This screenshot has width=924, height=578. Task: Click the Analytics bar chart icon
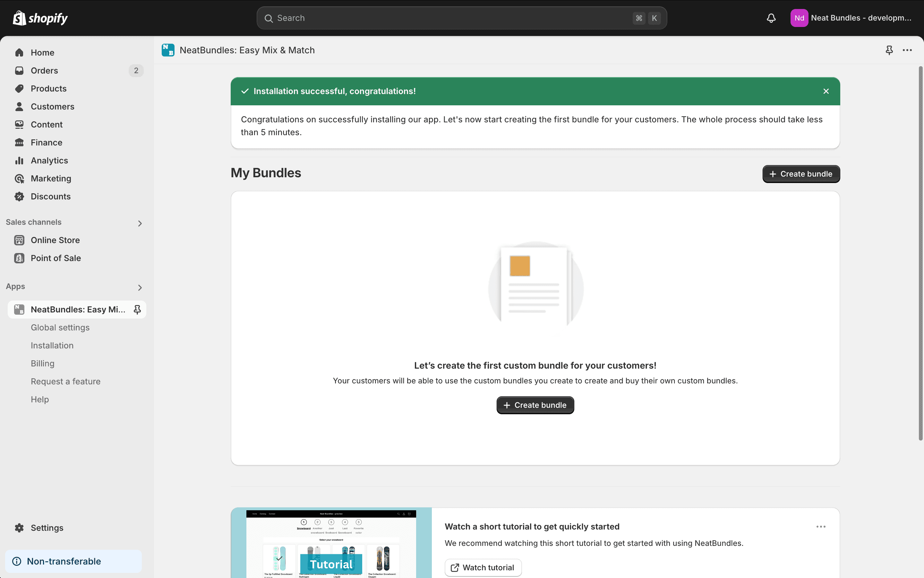coord(19,160)
